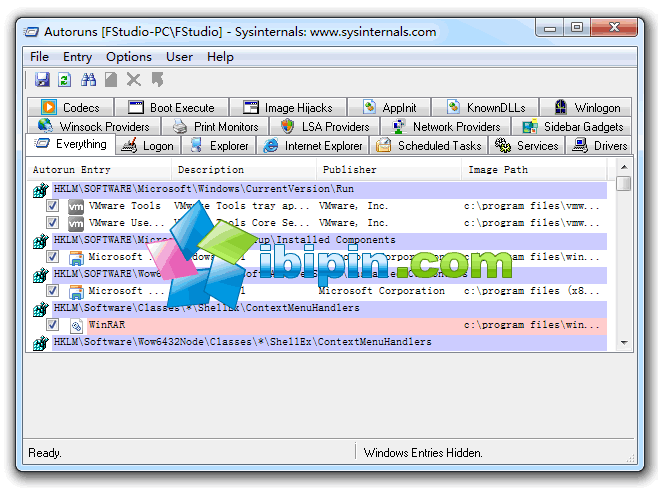This screenshot has height=492, width=658.
Task: Select the AppInit tab
Action: (x=389, y=107)
